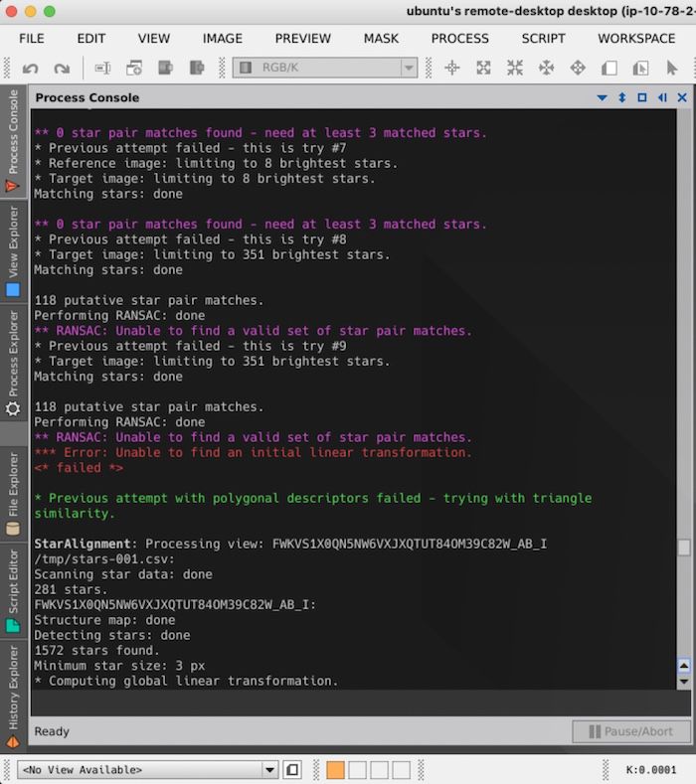Click the arrow pointer readout icon
Image resolution: width=696 pixels, height=784 pixels.
tap(671, 68)
